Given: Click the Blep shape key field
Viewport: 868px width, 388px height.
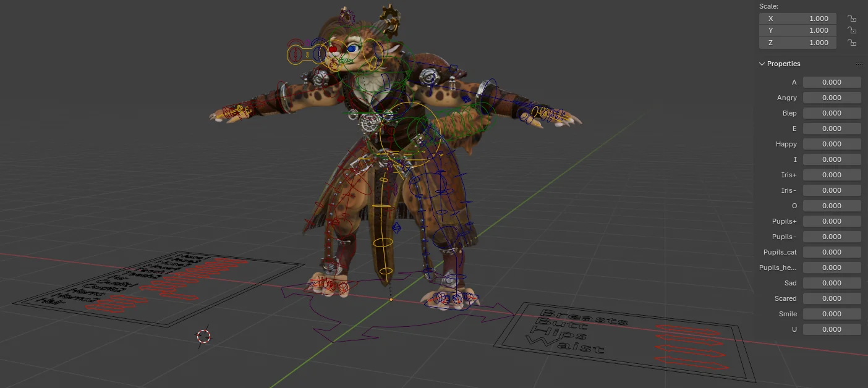Looking at the screenshot, I should click(832, 113).
